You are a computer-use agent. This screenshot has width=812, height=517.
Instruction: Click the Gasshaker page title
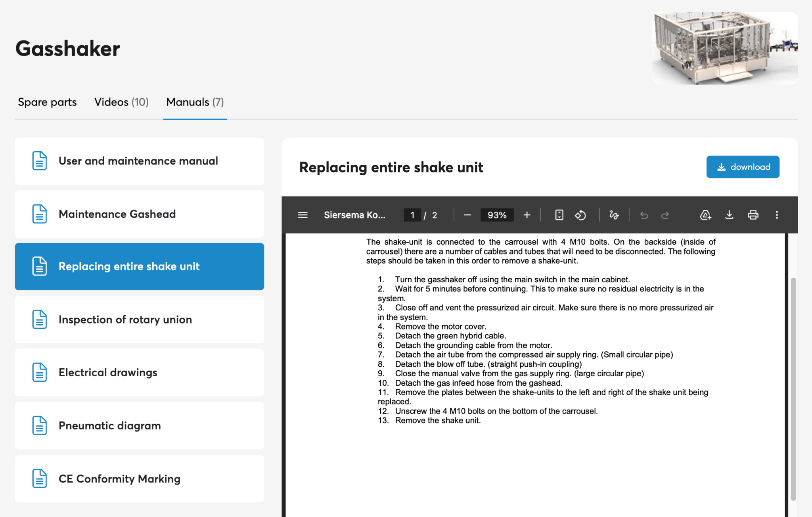(x=67, y=48)
